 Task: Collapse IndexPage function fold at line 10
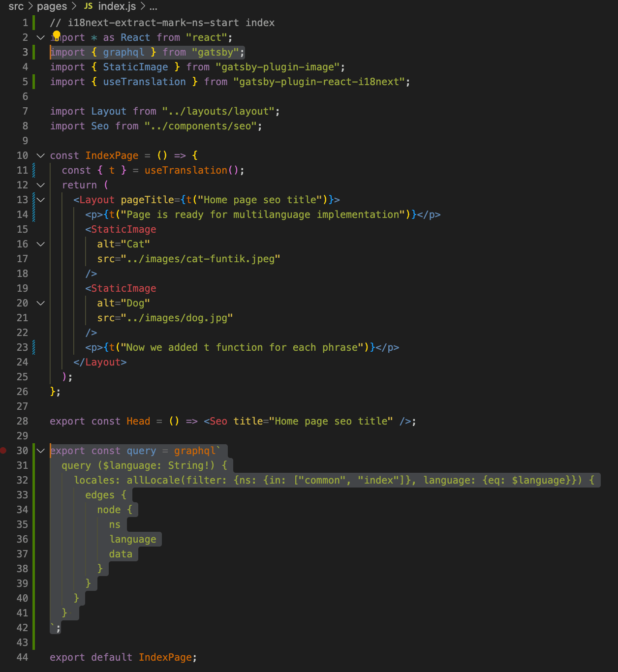pos(41,155)
